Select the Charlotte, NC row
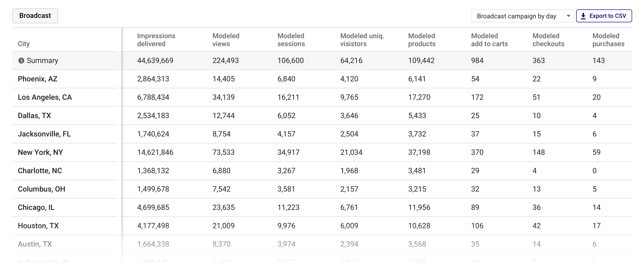The image size is (644, 264). [39, 170]
